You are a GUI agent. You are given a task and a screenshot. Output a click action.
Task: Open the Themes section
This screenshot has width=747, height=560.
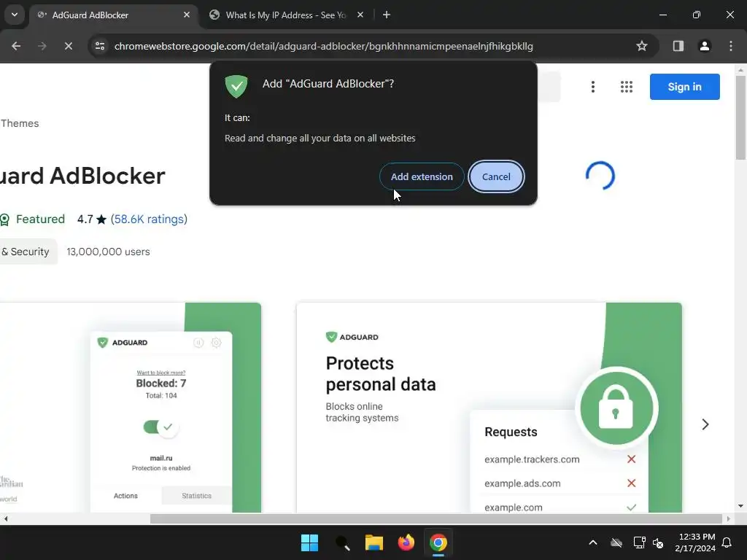[x=20, y=123]
